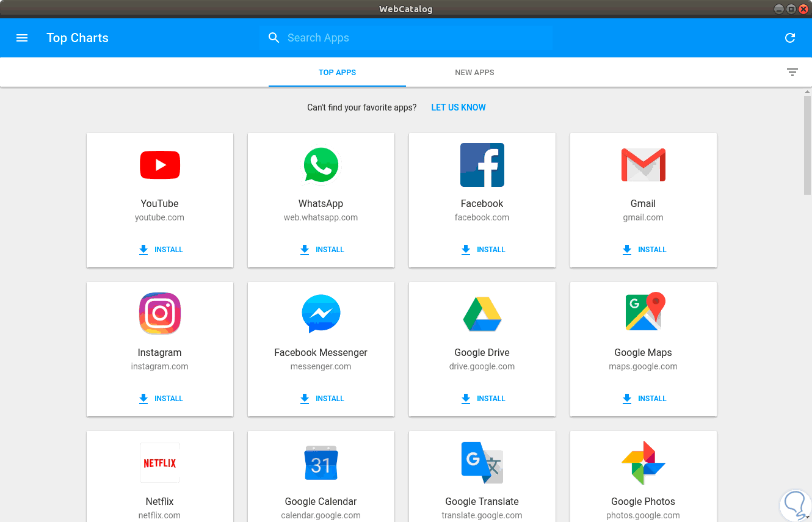Click the WhatsApp app logo
The height and width of the screenshot is (522, 812).
point(321,165)
